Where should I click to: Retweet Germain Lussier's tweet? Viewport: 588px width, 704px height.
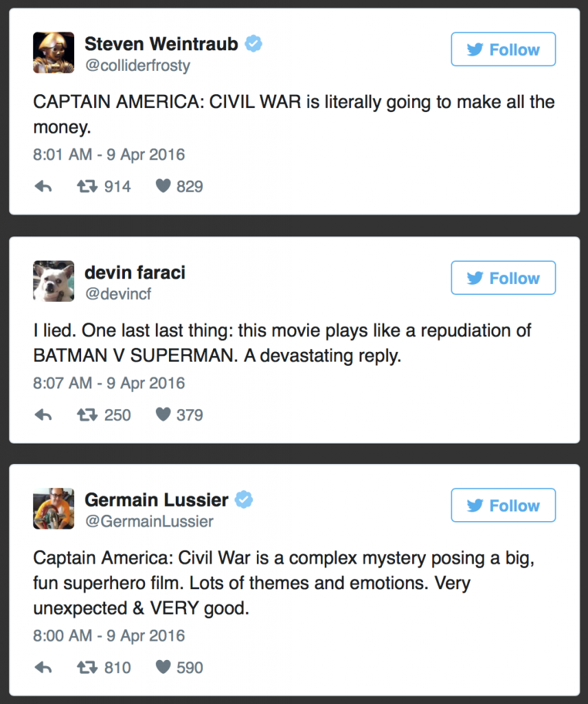tap(87, 667)
